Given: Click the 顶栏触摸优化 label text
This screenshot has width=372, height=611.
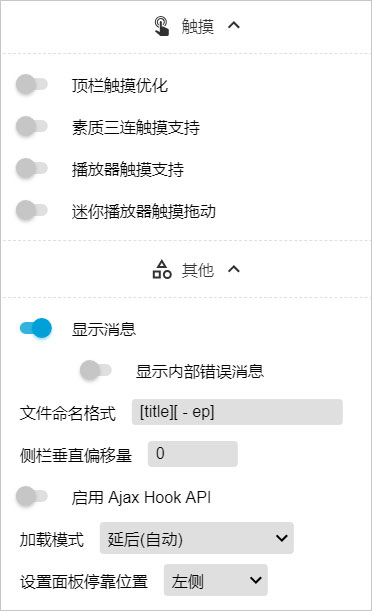Looking at the screenshot, I should pos(120,85).
